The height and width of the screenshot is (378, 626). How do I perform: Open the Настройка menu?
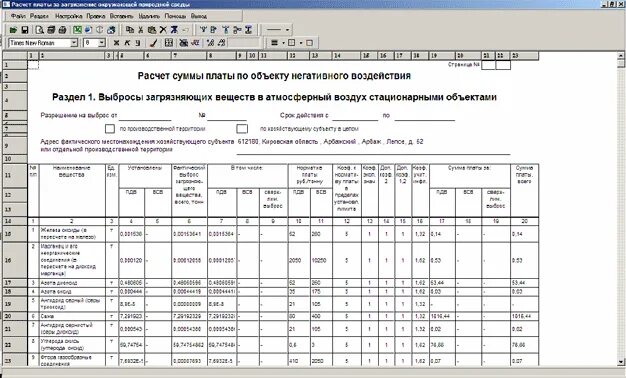(69, 16)
